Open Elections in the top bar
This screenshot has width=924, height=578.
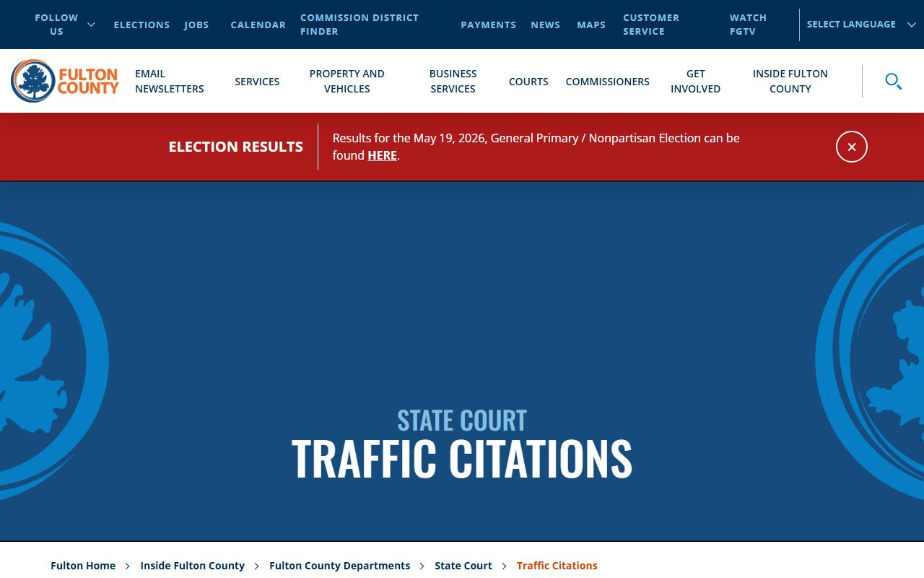(x=141, y=25)
